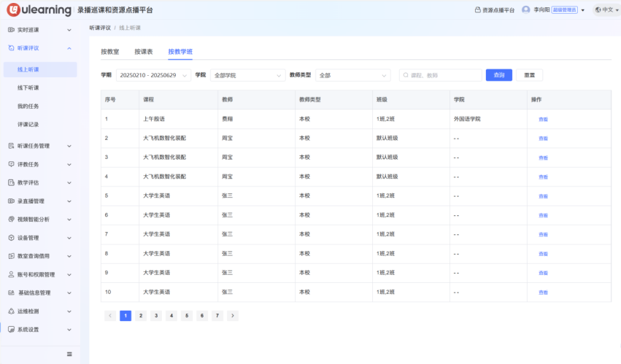Open the 资源点播平台 icon link
The image size is (621, 364).
[478, 10]
